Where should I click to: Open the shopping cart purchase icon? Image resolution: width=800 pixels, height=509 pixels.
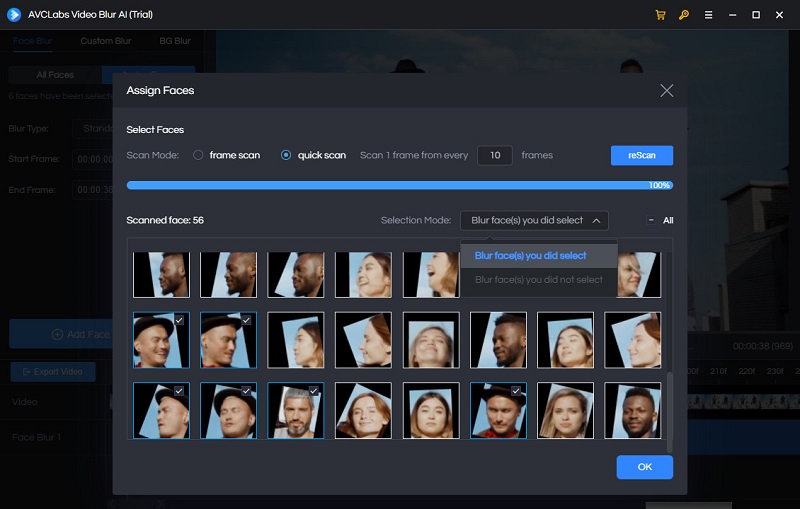660,15
